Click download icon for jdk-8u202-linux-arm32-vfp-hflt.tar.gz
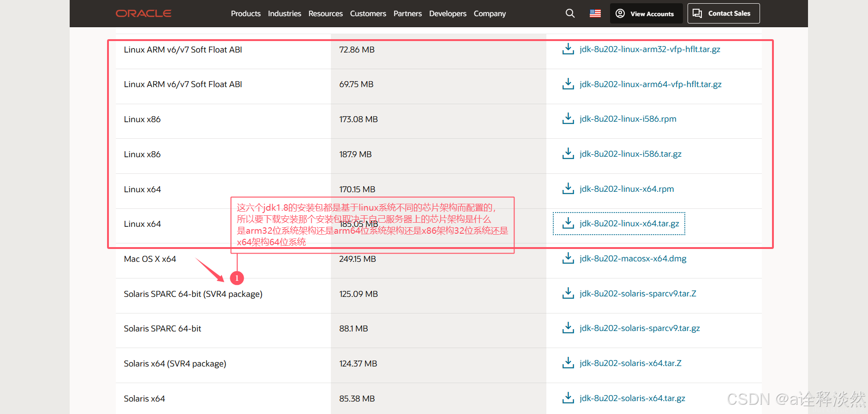 [x=568, y=49]
